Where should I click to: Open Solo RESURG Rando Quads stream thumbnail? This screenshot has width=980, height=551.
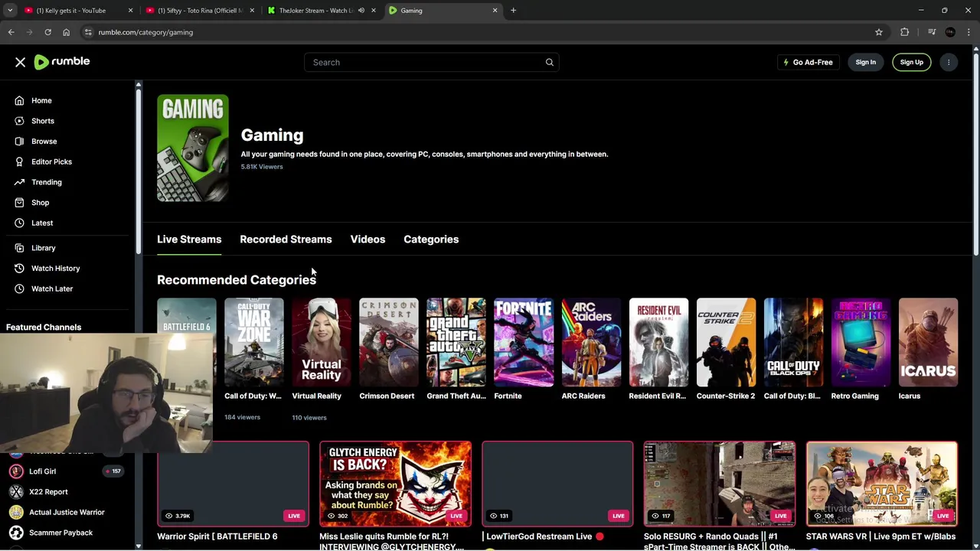coord(720,484)
